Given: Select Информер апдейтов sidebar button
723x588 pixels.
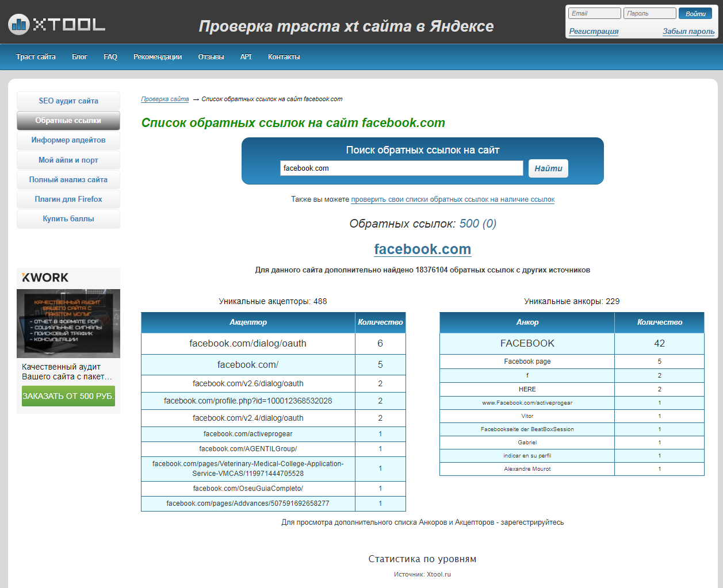Looking at the screenshot, I should [x=68, y=140].
